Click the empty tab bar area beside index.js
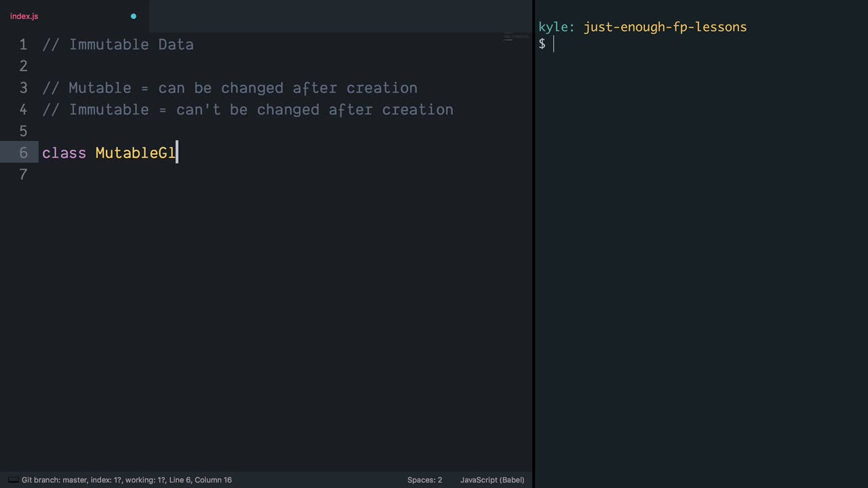This screenshot has height=488, width=868. (339, 16)
